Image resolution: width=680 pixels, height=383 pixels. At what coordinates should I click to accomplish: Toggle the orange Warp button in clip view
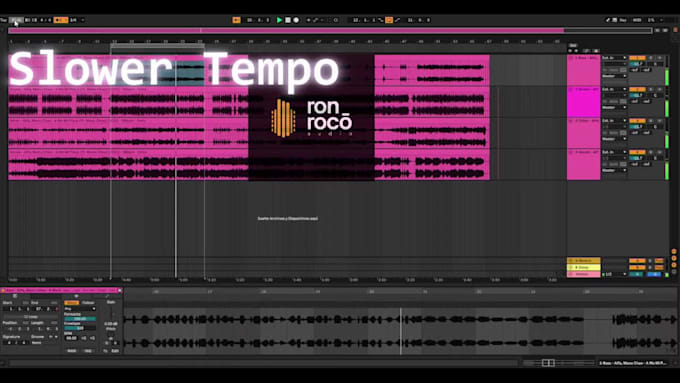(71, 303)
